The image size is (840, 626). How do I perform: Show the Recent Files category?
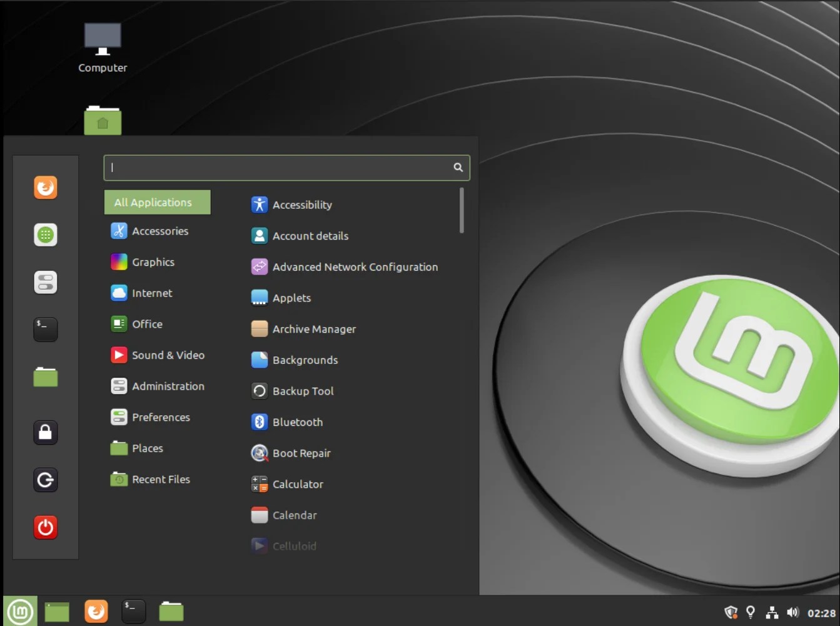tap(160, 479)
